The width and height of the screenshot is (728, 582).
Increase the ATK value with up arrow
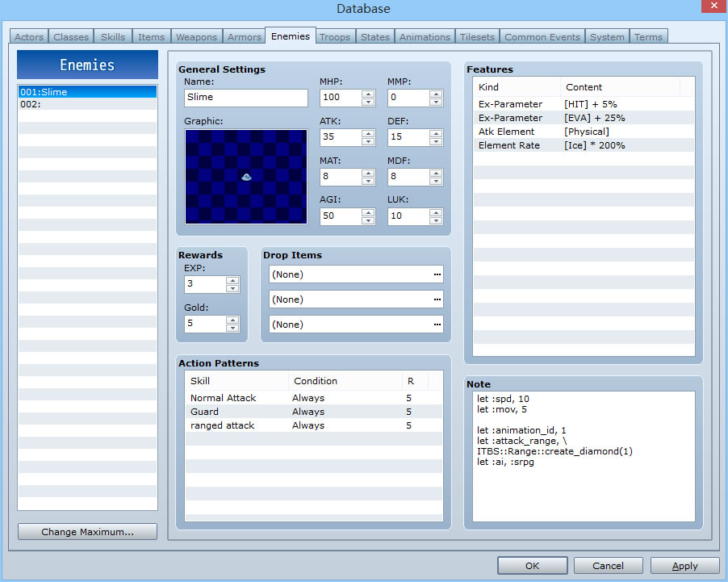click(x=368, y=133)
